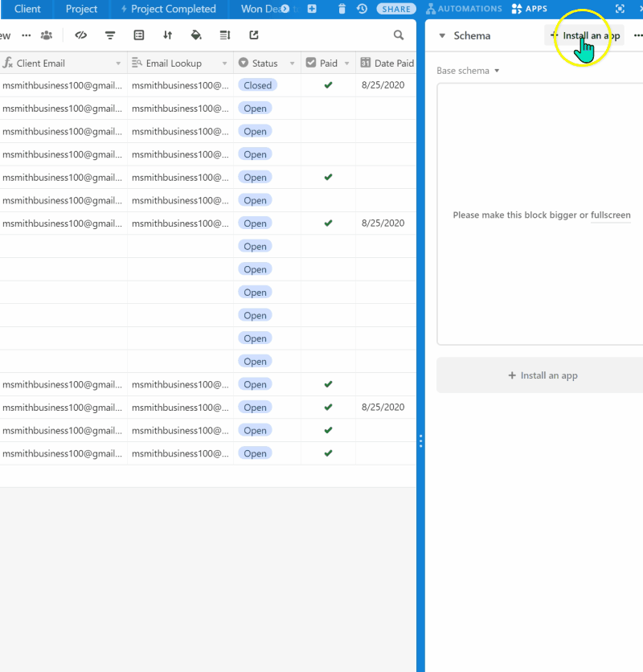The height and width of the screenshot is (672, 643).
Task: Check Paid for the second Open record
Action: [328, 131]
